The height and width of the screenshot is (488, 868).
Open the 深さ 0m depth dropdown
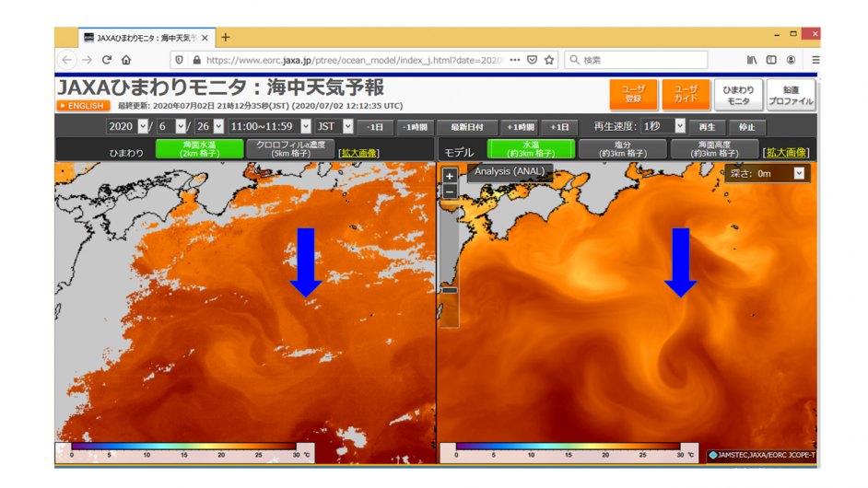pyautogui.click(x=767, y=174)
